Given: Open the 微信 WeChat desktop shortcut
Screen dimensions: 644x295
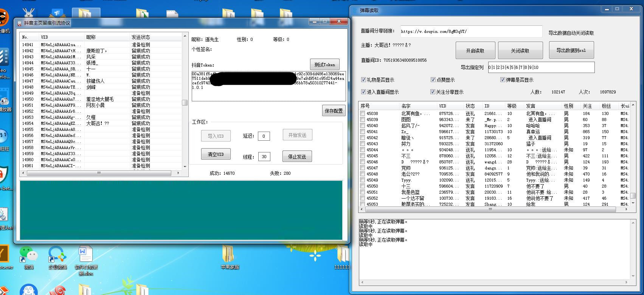Looking at the screenshot, I should click(29, 257).
